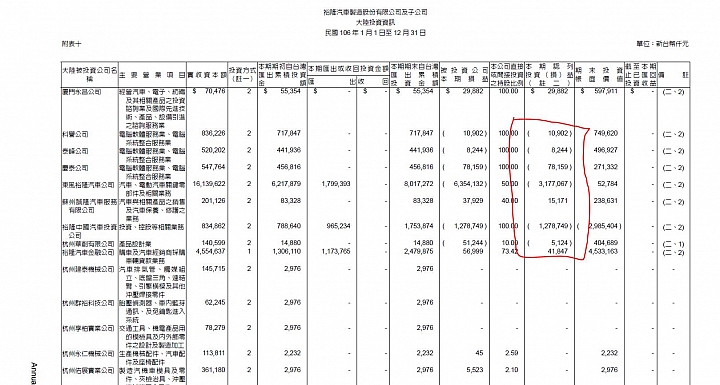Select the 裕隆汽車金融公司 row name

pyautogui.click(x=88, y=252)
